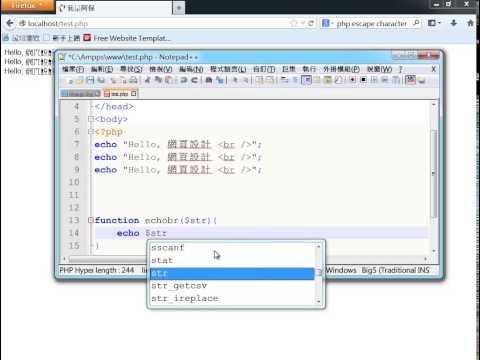The image size is (480, 360).
Task: Click line 14 echo $str in editor
Action: tap(142, 233)
